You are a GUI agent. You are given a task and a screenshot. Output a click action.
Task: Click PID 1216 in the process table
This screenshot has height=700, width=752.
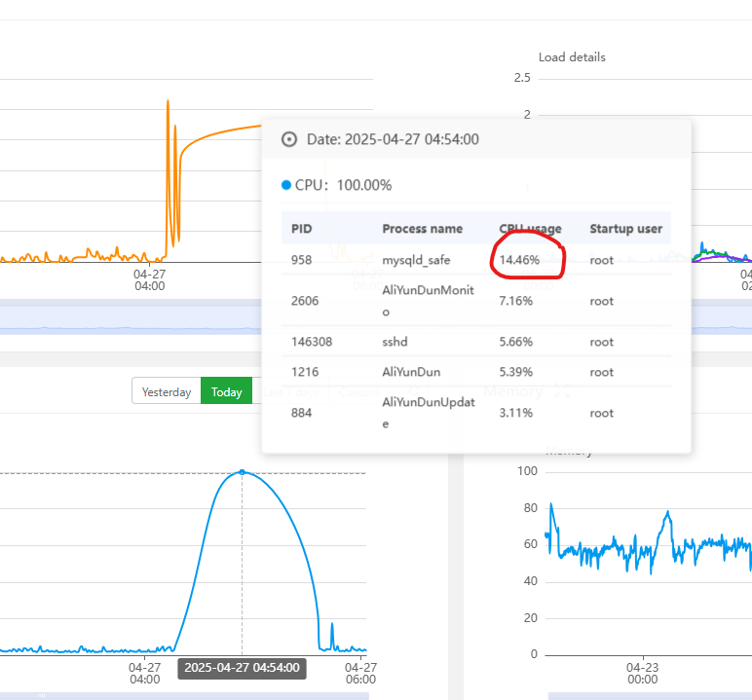point(305,372)
